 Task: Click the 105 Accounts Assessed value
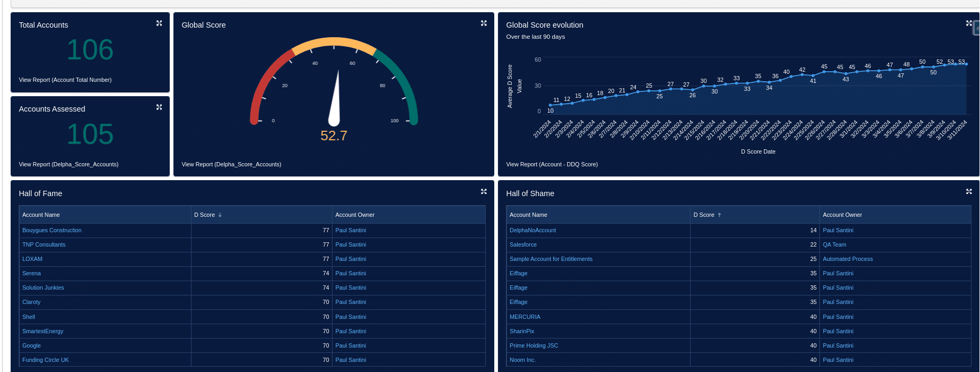[x=90, y=134]
